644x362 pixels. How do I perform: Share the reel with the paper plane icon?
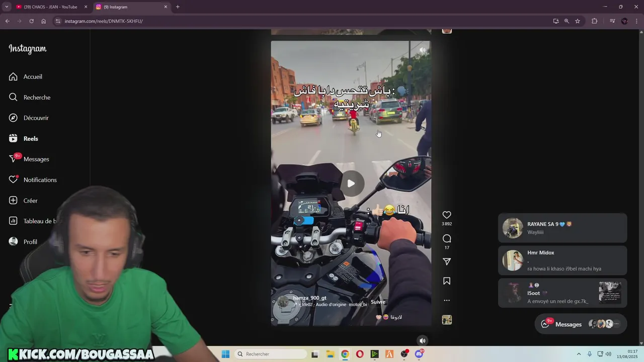click(x=447, y=261)
